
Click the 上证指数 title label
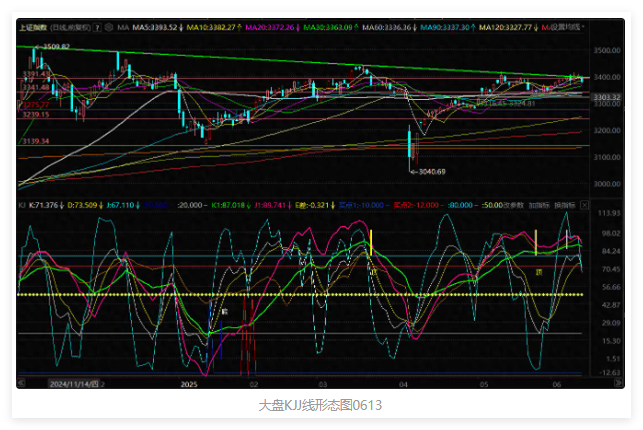[x=33, y=27]
